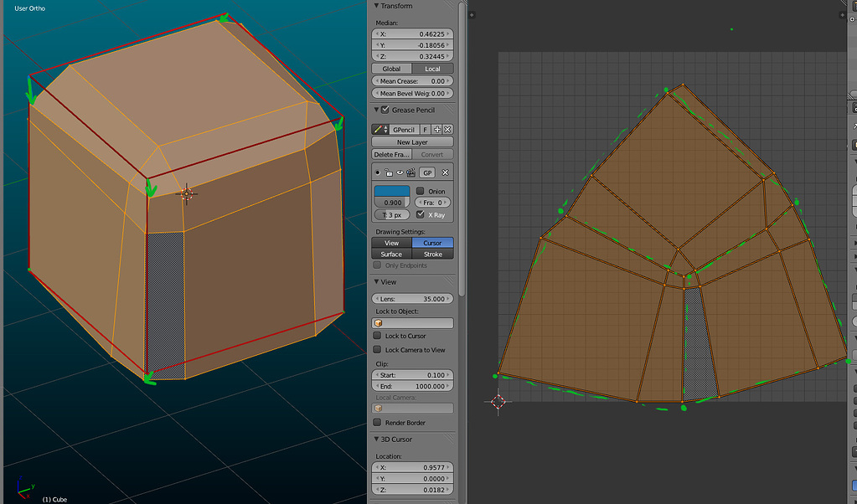Viewport: 857px width, 504px height.
Task: Click the Mean Bevel Weight field
Action: tap(413, 94)
